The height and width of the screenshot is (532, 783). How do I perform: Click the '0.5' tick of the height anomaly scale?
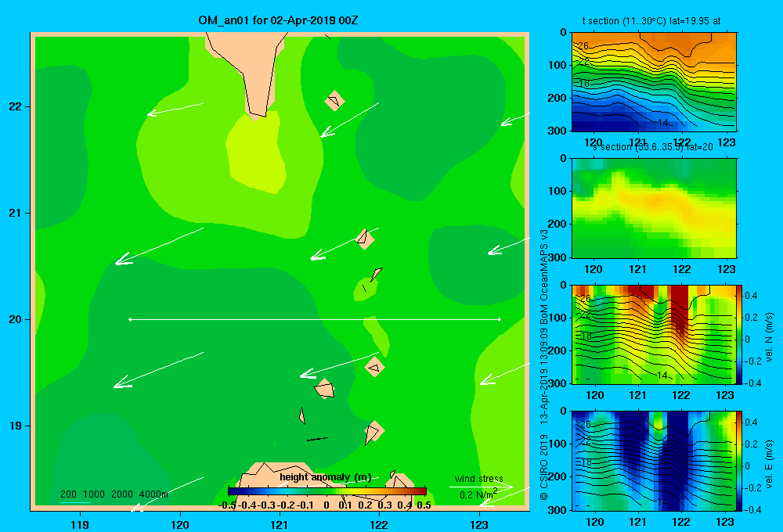click(x=424, y=505)
